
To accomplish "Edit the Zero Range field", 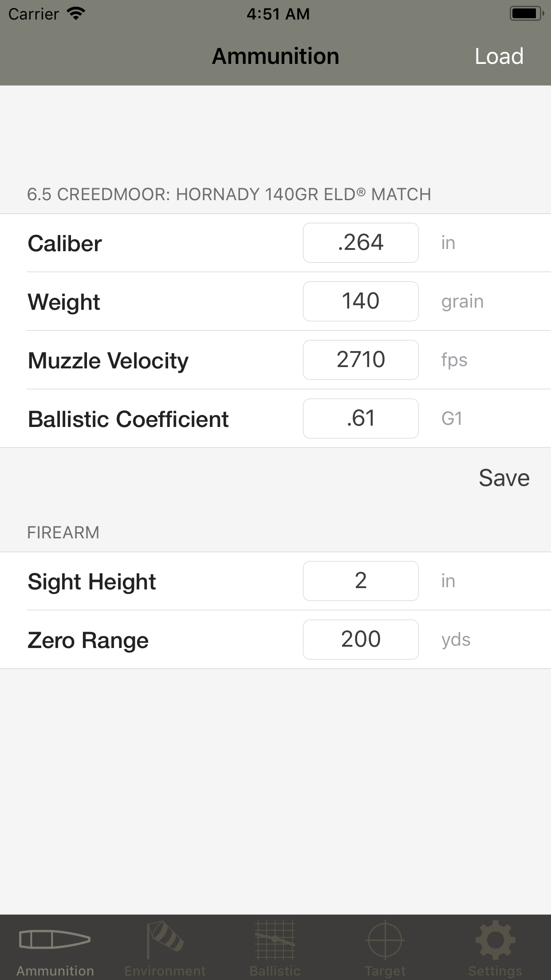I will 361,640.
